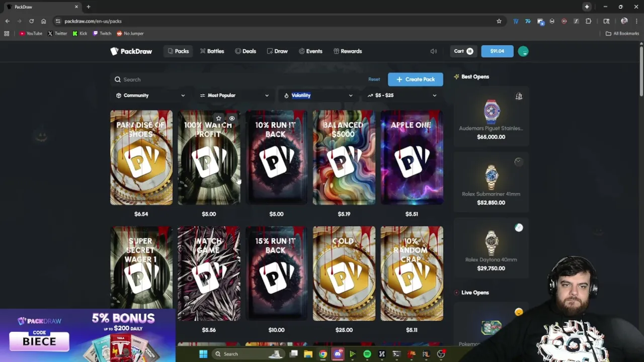644x362 pixels.
Task: Open the 10% Run It Back pack
Action: 276,157
